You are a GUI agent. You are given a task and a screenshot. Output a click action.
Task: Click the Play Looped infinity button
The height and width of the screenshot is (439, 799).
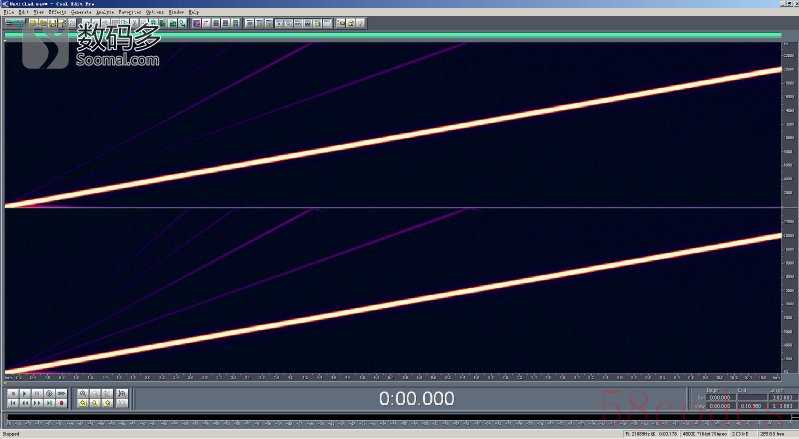click(x=61, y=394)
